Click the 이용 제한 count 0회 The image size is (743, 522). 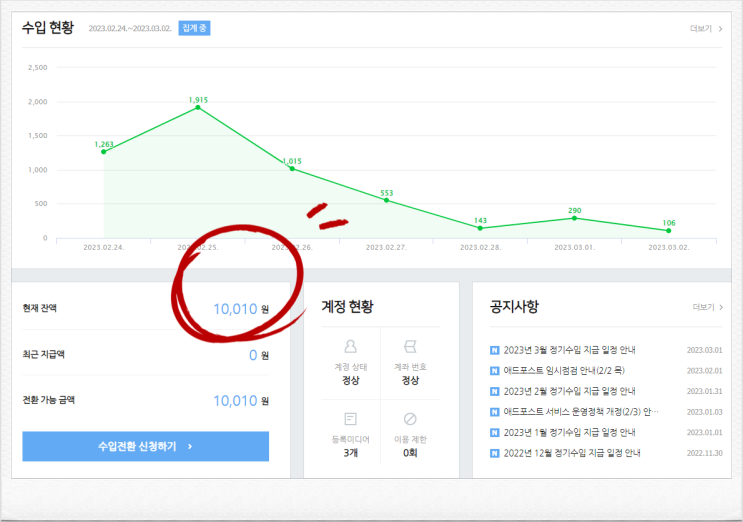[x=410, y=453]
